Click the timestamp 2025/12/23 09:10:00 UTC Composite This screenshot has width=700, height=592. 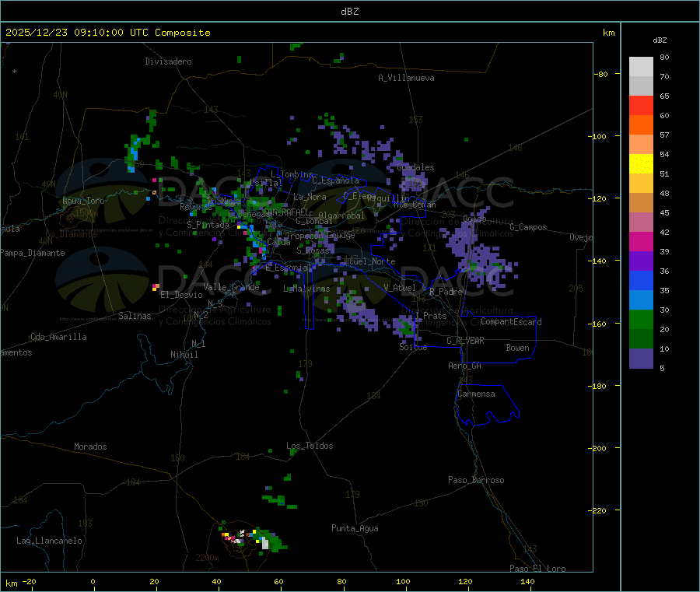tap(107, 33)
